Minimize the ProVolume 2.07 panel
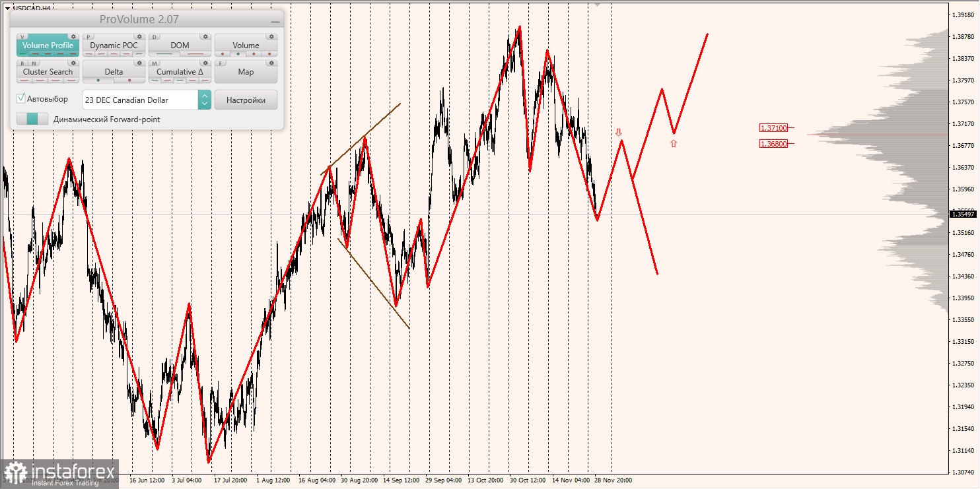 coord(275,22)
